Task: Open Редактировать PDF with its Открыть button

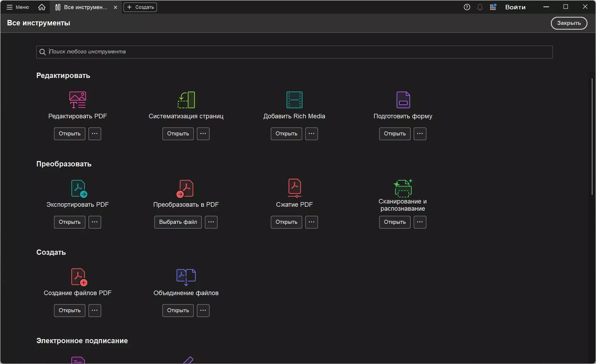Action: [x=70, y=134]
